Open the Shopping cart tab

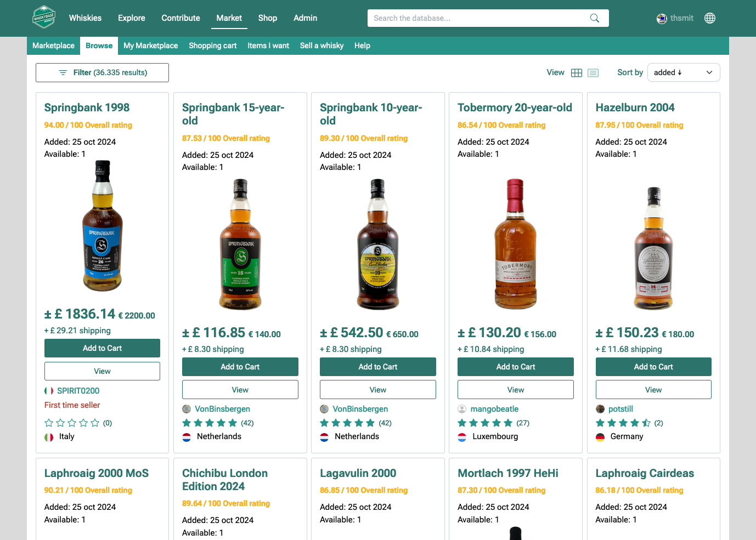[212, 46]
